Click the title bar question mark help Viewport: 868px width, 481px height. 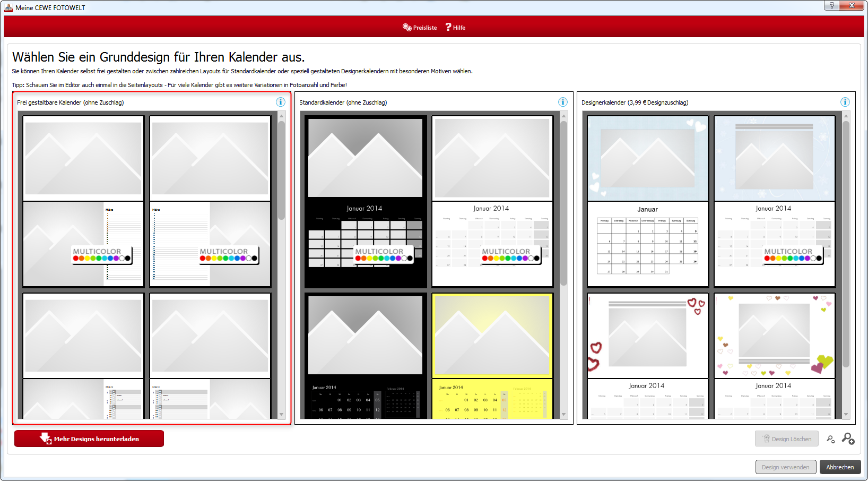(x=831, y=5)
